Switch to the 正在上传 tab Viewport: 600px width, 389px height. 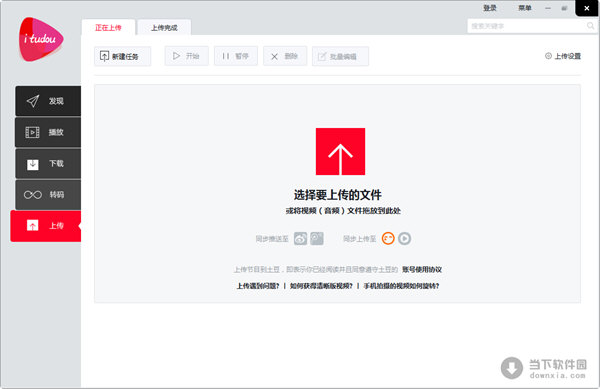pyautogui.click(x=108, y=28)
